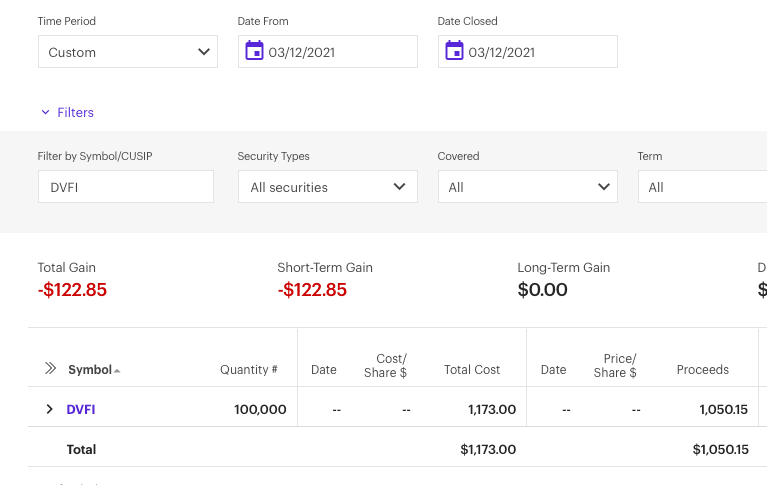The height and width of the screenshot is (485, 767).
Task: Open the Security Types dropdown
Action: click(x=327, y=187)
